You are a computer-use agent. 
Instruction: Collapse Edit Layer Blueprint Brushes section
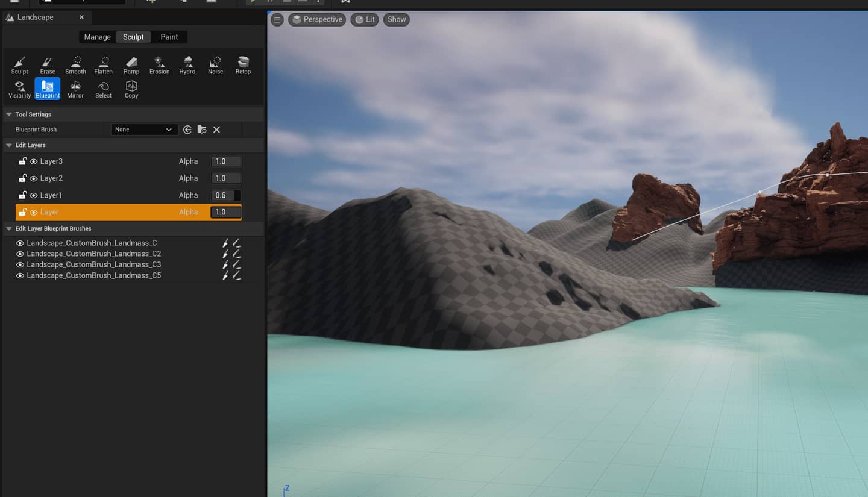pos(9,229)
